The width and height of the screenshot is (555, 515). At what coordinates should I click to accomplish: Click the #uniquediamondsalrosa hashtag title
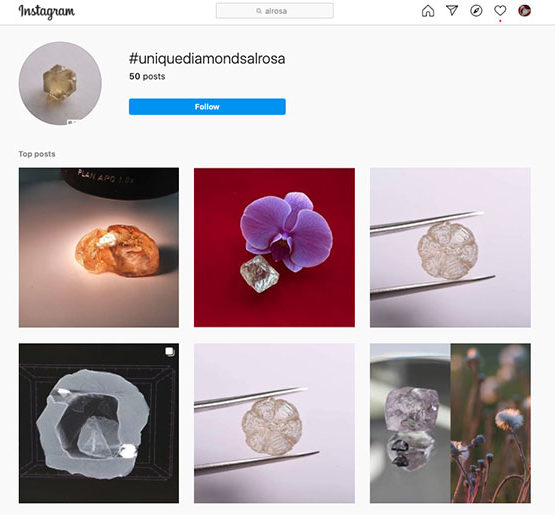click(x=207, y=59)
